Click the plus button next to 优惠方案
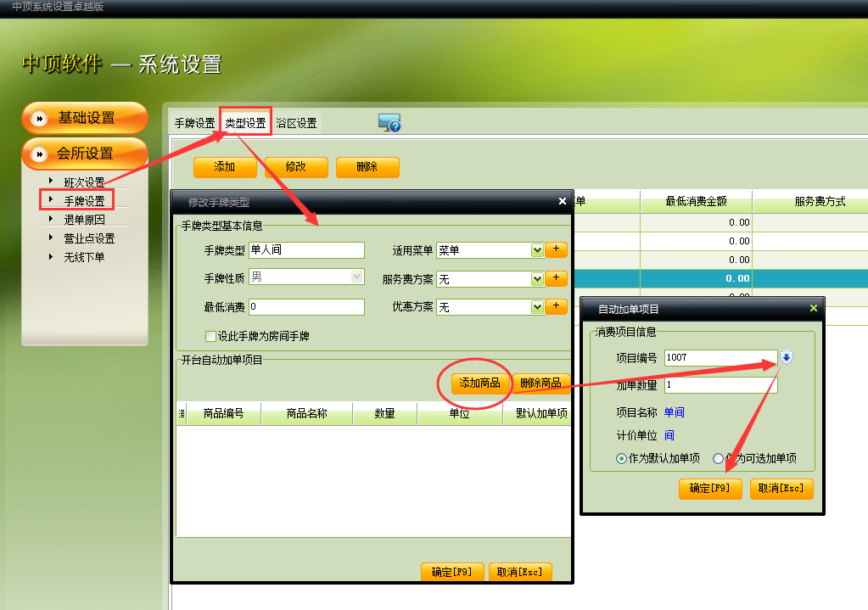The width and height of the screenshot is (868, 610). pyautogui.click(x=557, y=306)
